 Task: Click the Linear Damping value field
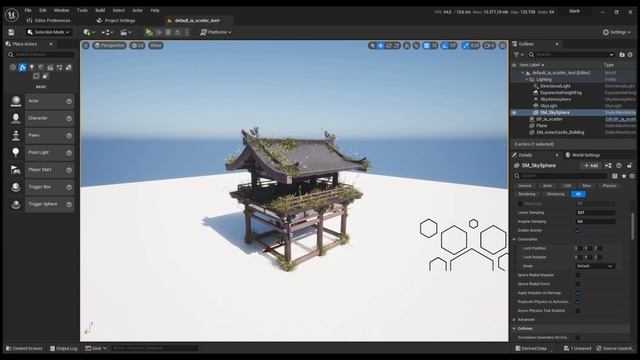(596, 213)
